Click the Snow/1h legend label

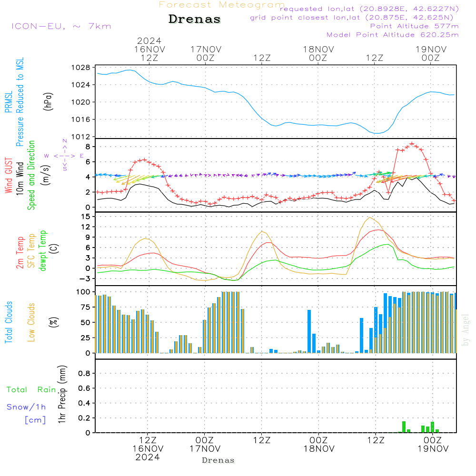click(26, 407)
